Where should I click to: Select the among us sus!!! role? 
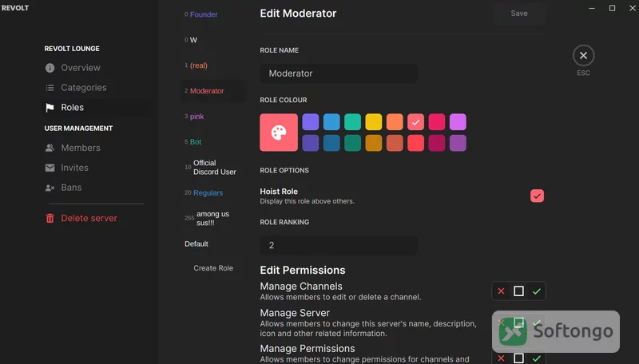212,218
